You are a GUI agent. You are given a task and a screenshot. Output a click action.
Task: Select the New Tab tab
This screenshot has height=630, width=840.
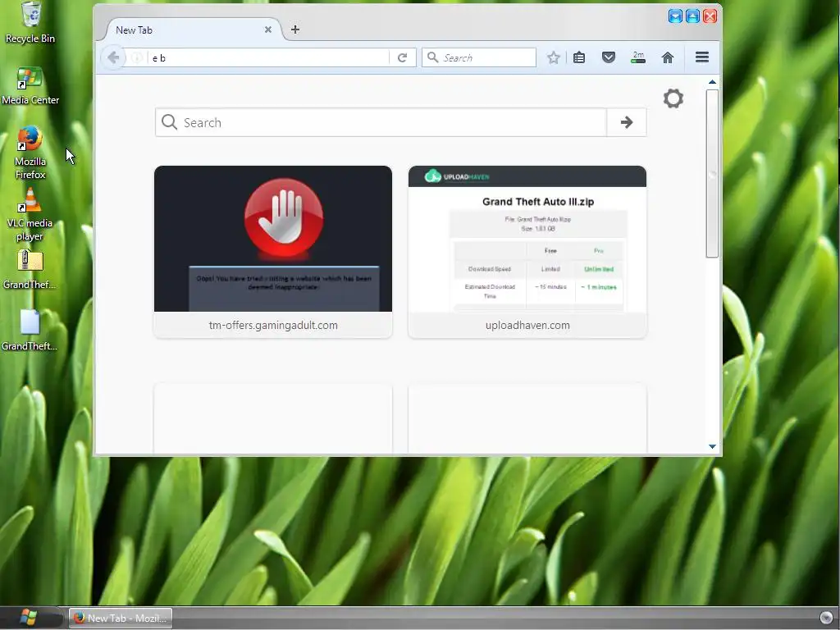189,30
